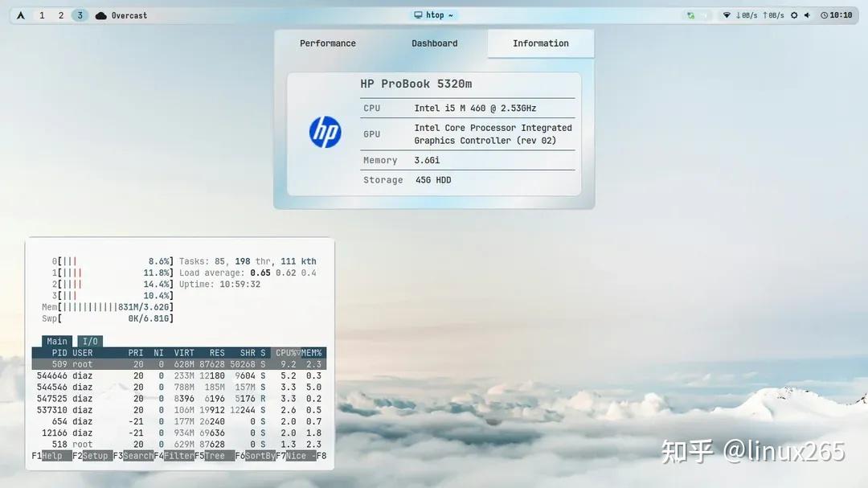Select process row PID 537310

178,410
